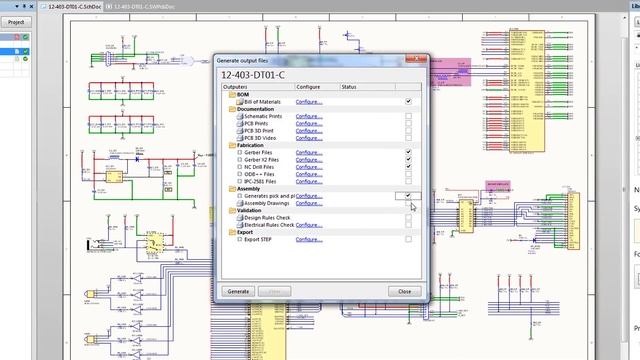Click the PCB 3D Print icon

point(240,131)
